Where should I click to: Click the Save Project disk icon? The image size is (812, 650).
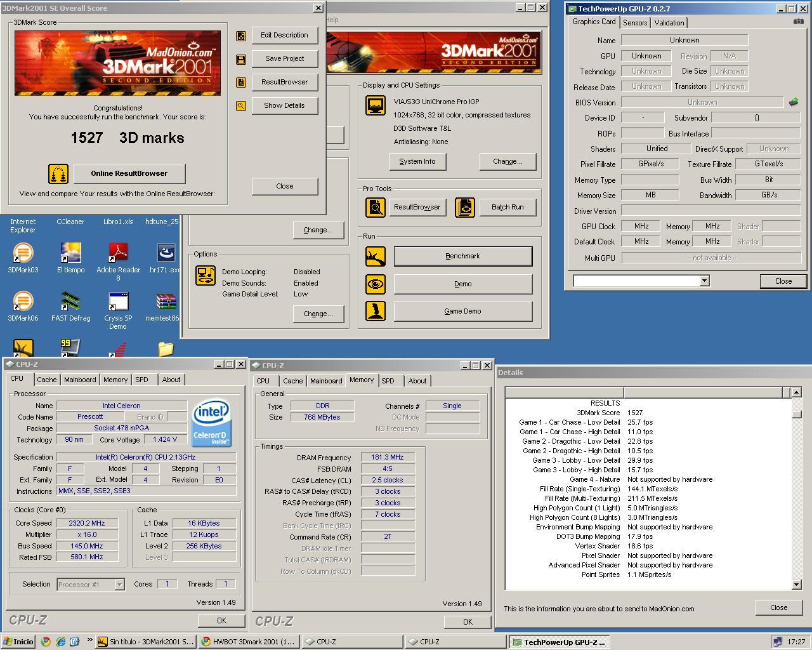[x=241, y=59]
